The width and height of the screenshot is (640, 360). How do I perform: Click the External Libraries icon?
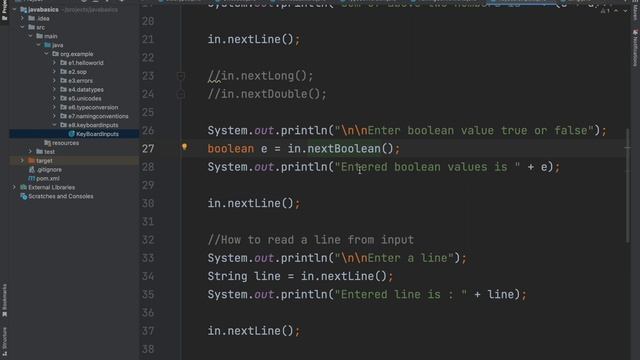click(23, 187)
